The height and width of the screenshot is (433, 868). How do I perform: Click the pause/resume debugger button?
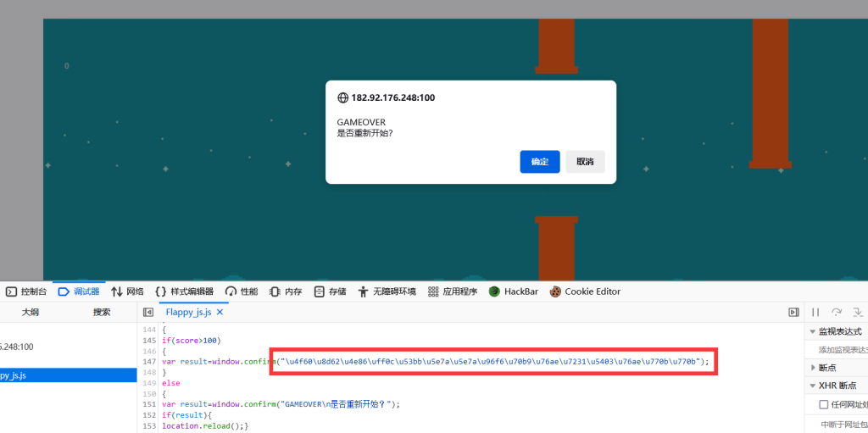[x=815, y=313]
